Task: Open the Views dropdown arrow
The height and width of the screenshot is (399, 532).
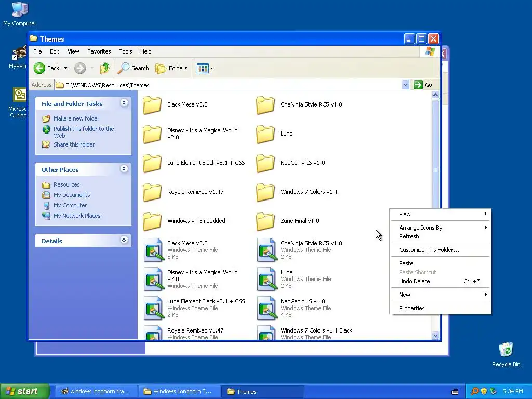Action: point(212,68)
